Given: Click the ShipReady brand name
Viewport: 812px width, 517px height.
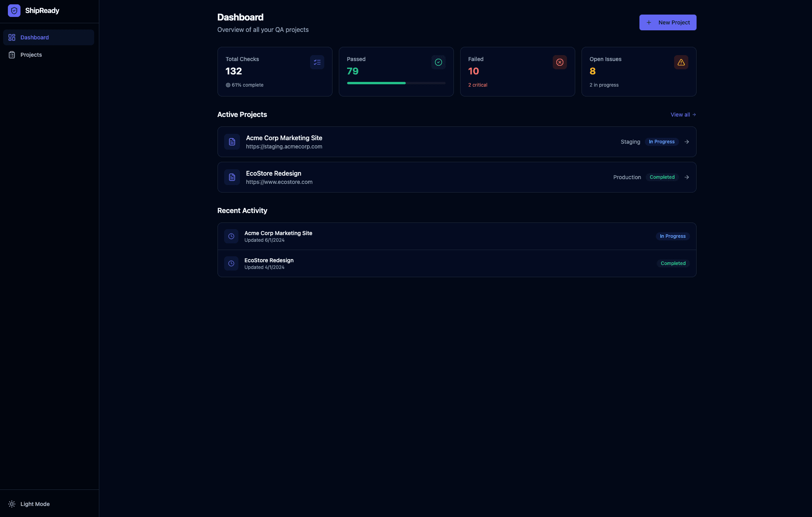Looking at the screenshot, I should [x=42, y=11].
